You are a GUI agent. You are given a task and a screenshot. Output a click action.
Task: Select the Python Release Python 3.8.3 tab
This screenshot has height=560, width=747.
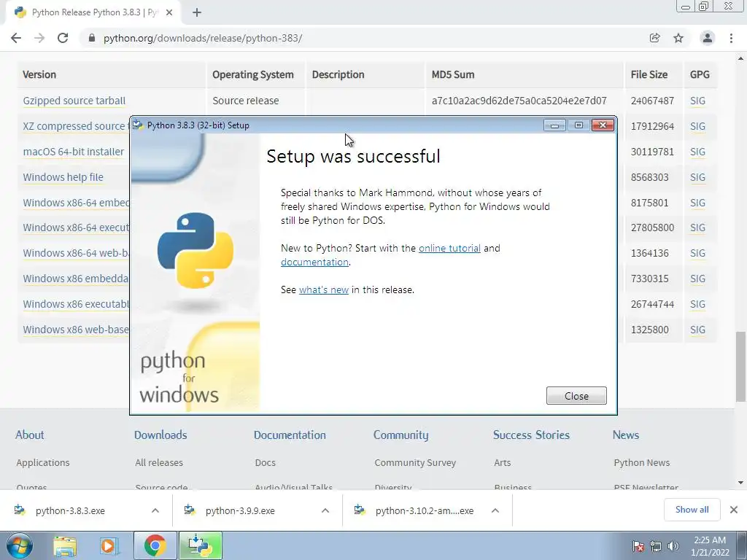[x=93, y=12]
